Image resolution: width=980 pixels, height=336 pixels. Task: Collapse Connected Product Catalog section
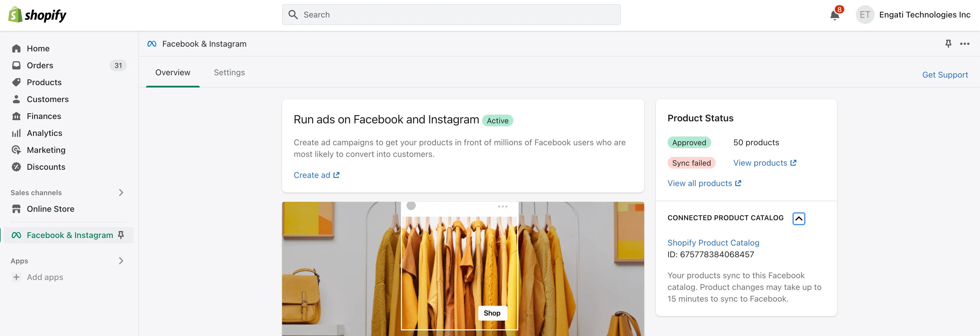click(x=799, y=218)
